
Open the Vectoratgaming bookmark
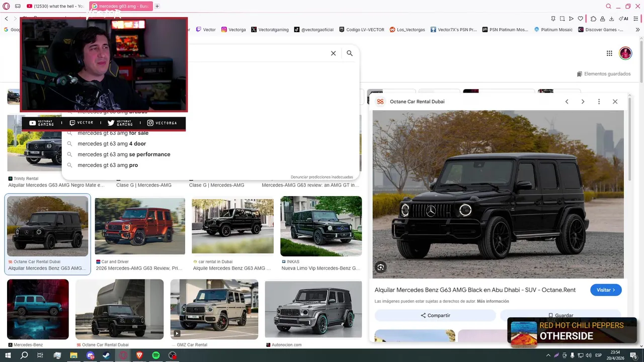270,30
